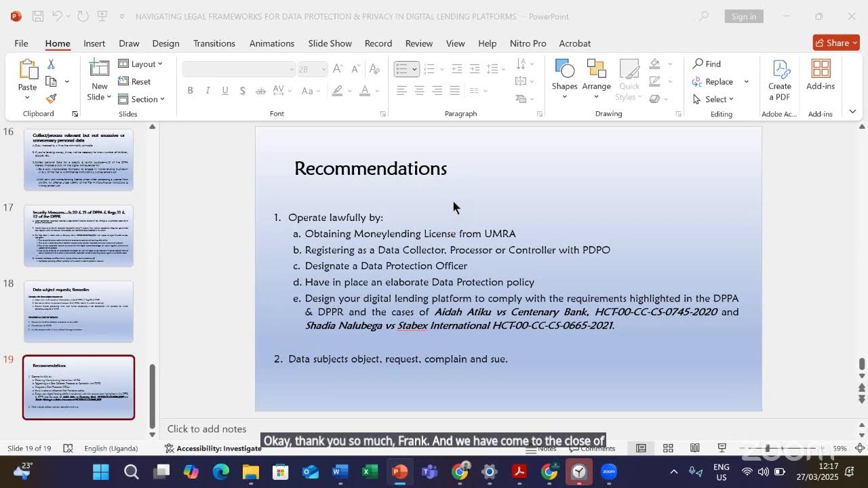Switch to the Design tab
The width and height of the screenshot is (868, 488).
(165, 43)
